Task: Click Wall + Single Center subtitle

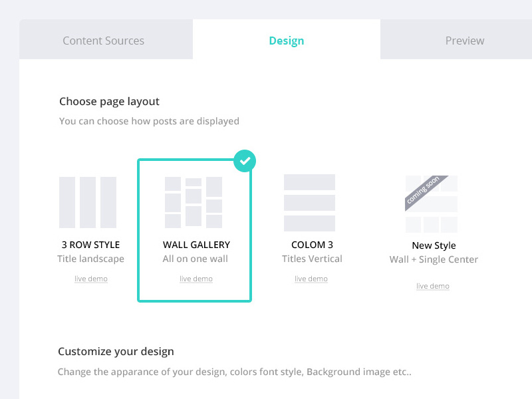Action: tap(434, 259)
